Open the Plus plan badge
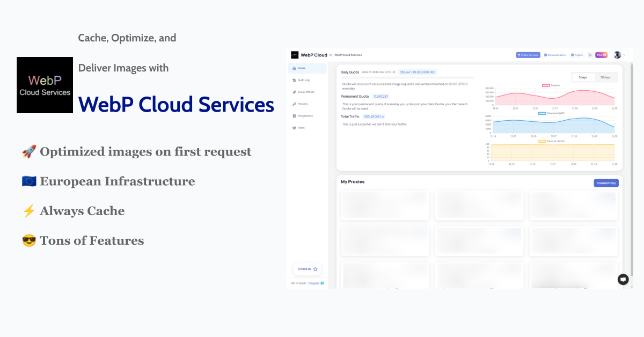Viewport: 644px width, 337px height. [601, 55]
